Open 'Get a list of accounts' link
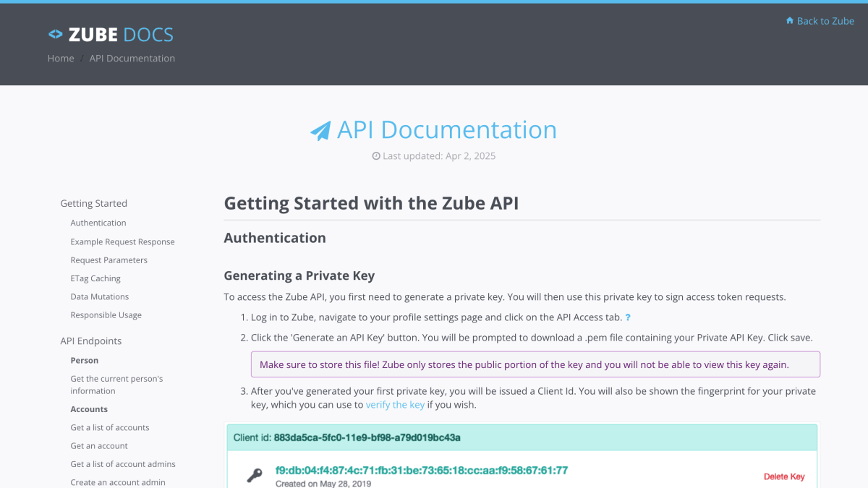The width and height of the screenshot is (868, 488). [x=110, y=427]
